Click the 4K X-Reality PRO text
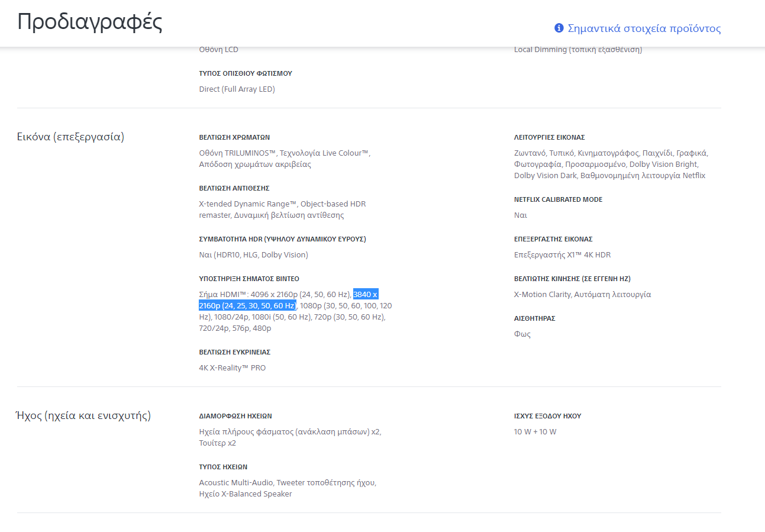The width and height of the screenshot is (765, 532). (x=233, y=368)
